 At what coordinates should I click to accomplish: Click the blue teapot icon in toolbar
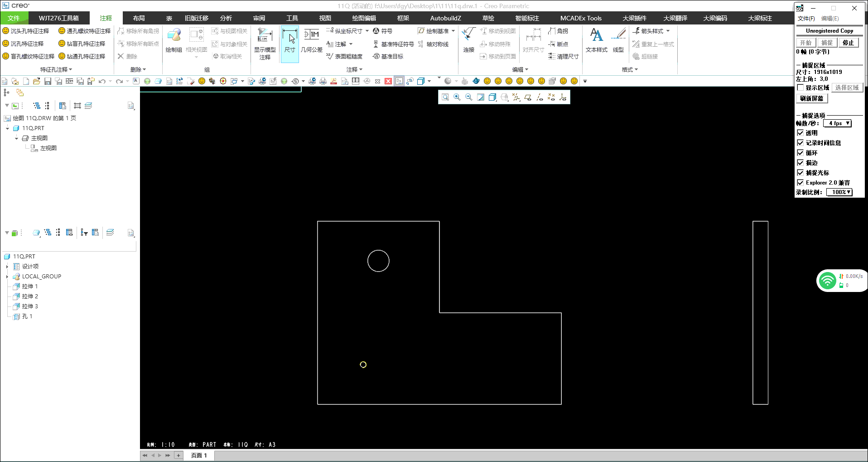point(476,81)
